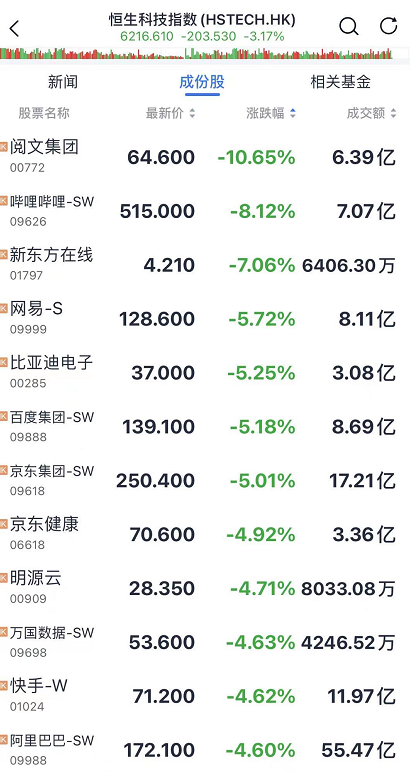Sort by 成交额 column arrows

tap(393, 114)
